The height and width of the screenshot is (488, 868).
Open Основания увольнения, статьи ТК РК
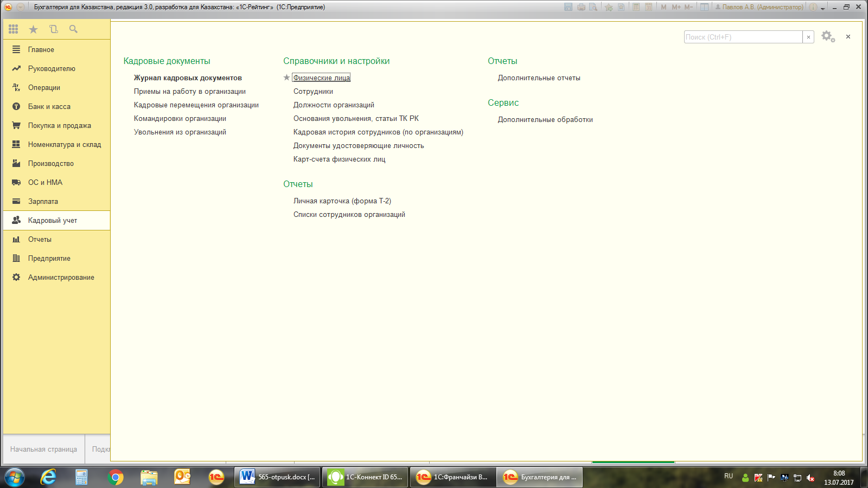pos(356,119)
